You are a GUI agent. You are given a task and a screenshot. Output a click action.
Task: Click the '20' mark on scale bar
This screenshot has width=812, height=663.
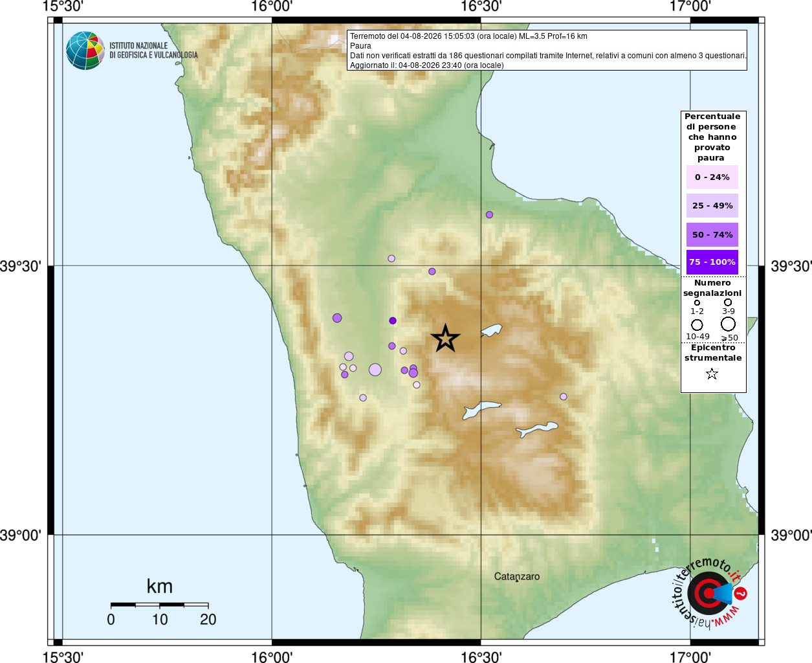click(208, 620)
